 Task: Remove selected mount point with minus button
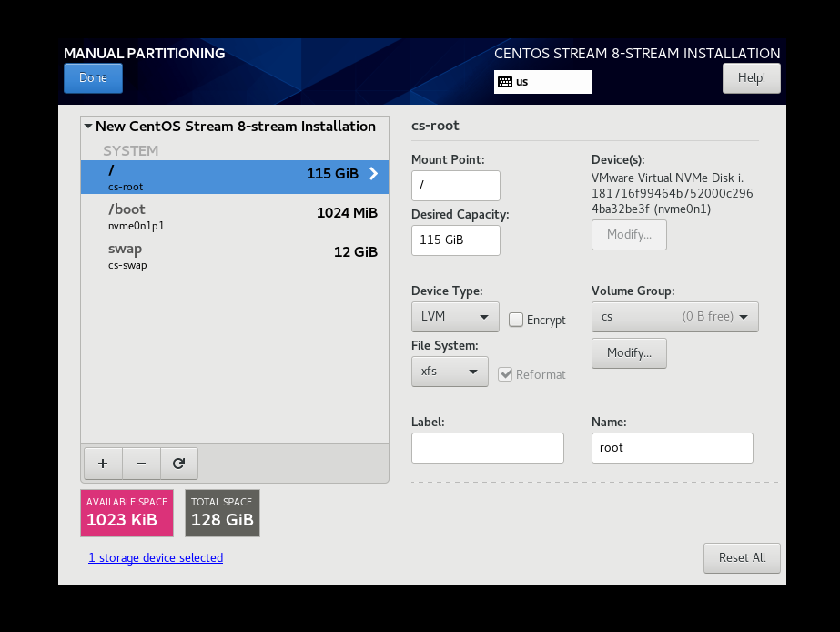click(x=141, y=464)
